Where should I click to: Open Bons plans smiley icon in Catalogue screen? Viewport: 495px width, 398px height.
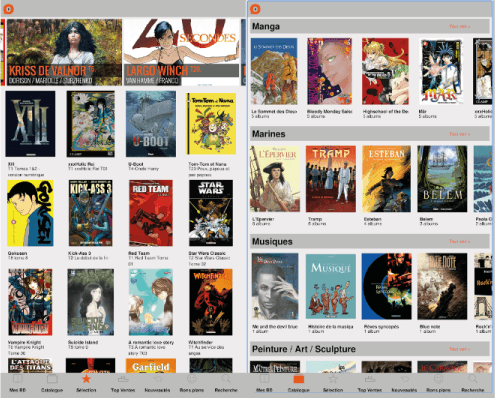(439, 379)
